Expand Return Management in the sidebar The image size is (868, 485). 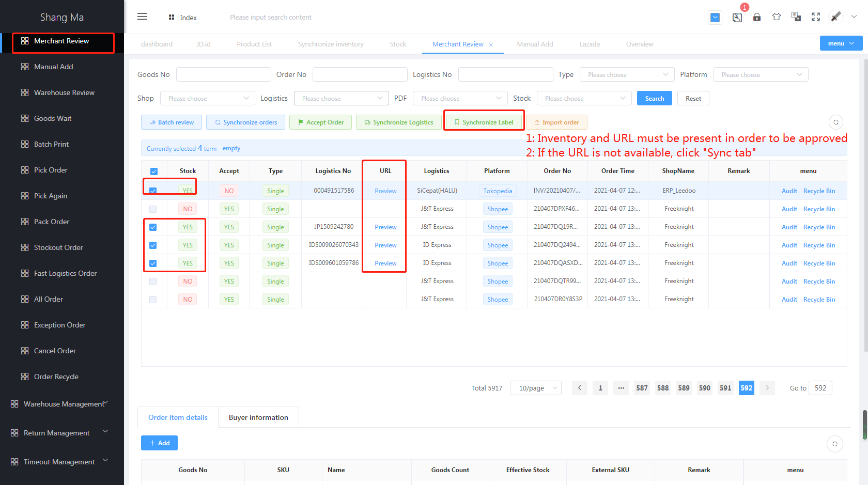click(62, 433)
